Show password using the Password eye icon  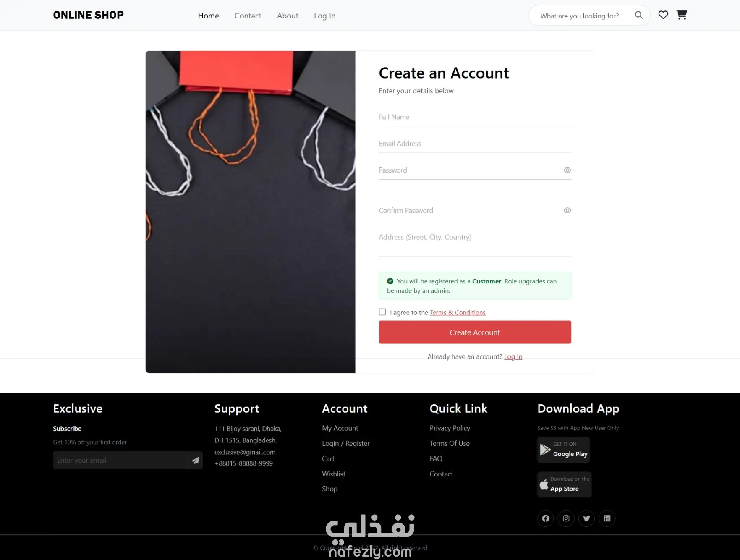[x=567, y=170]
